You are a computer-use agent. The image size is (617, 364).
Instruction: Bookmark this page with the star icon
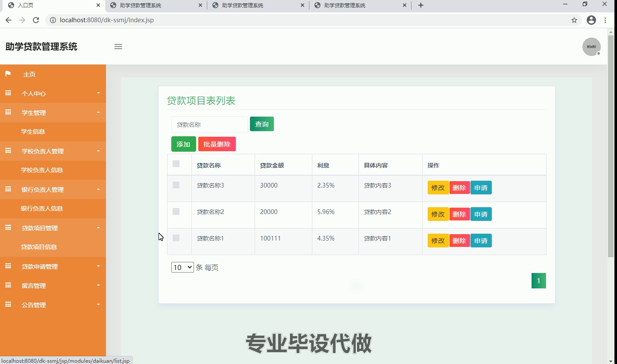[574, 20]
